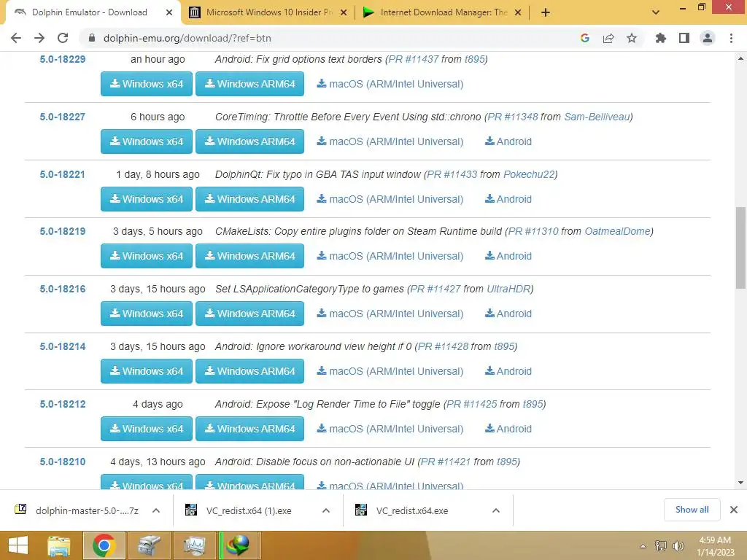Download Android build for 5.0-18214
Screen dimensions: 747x560
(x=508, y=371)
